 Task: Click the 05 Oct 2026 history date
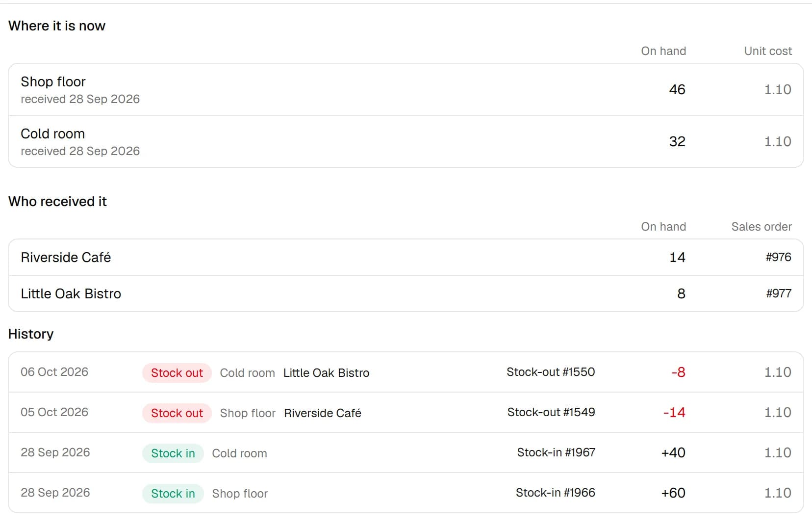click(x=54, y=412)
